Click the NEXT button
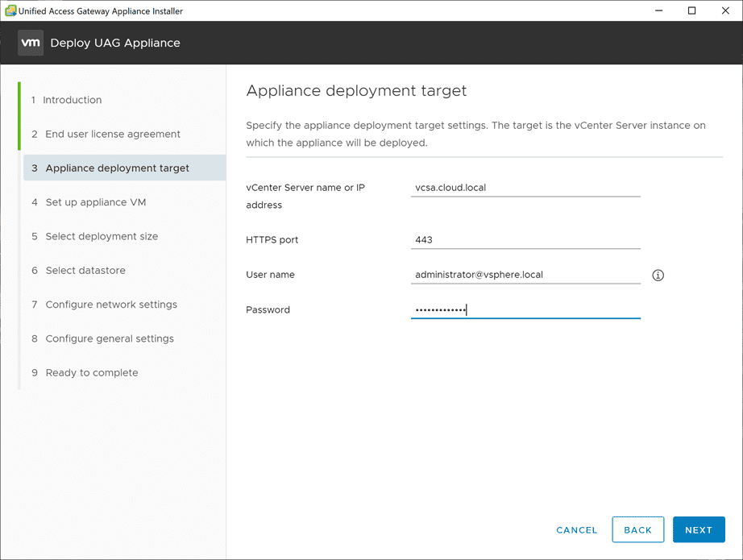The width and height of the screenshot is (743, 560). 699,529
